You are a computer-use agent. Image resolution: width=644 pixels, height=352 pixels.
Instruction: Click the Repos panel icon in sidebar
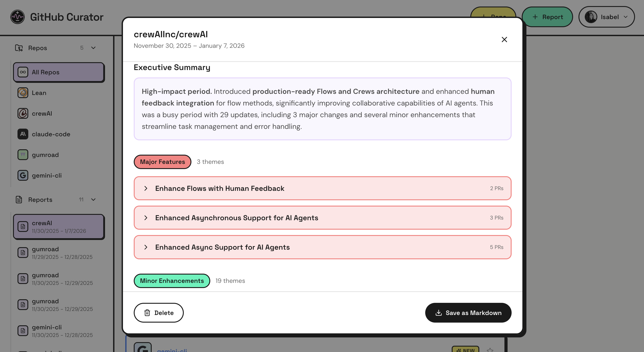click(x=19, y=48)
